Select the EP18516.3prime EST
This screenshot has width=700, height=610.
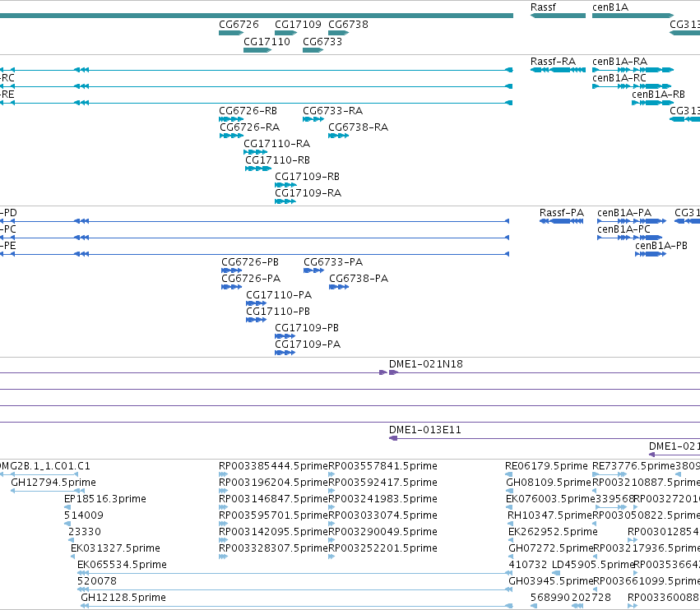click(67, 507)
